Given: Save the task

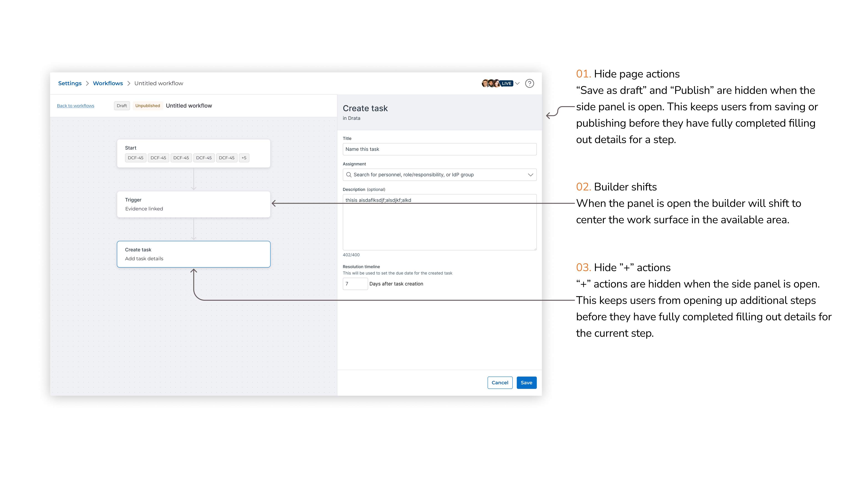Looking at the screenshot, I should (526, 382).
